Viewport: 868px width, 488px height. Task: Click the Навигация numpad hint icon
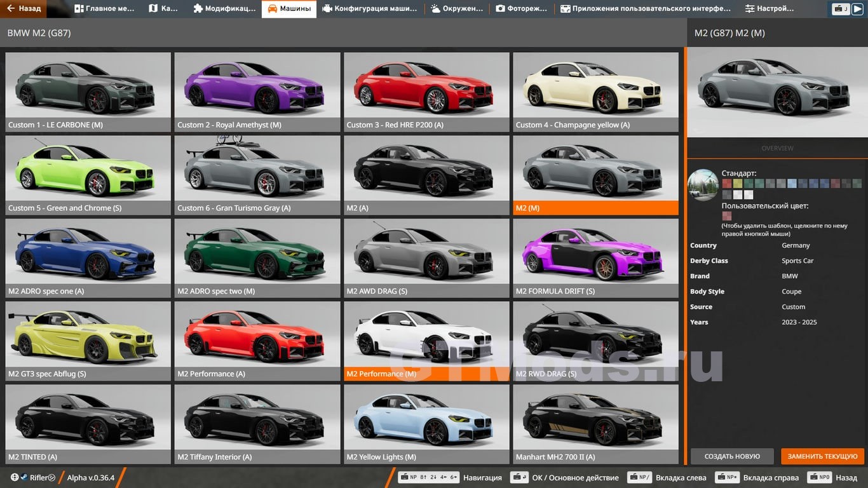(429, 477)
